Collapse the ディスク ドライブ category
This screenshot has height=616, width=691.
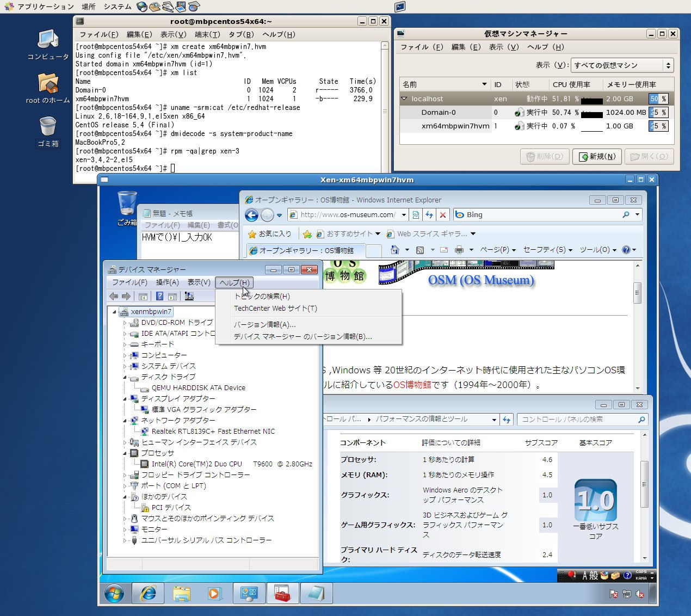click(125, 377)
